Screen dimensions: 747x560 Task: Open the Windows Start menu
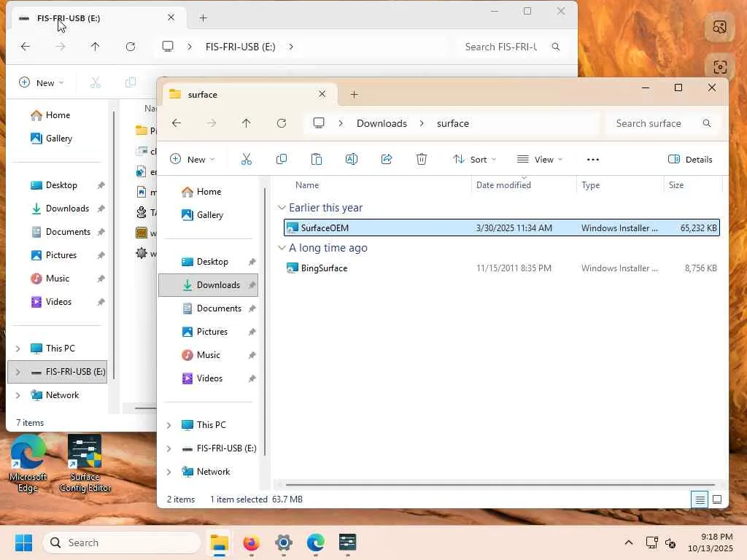tap(23, 542)
